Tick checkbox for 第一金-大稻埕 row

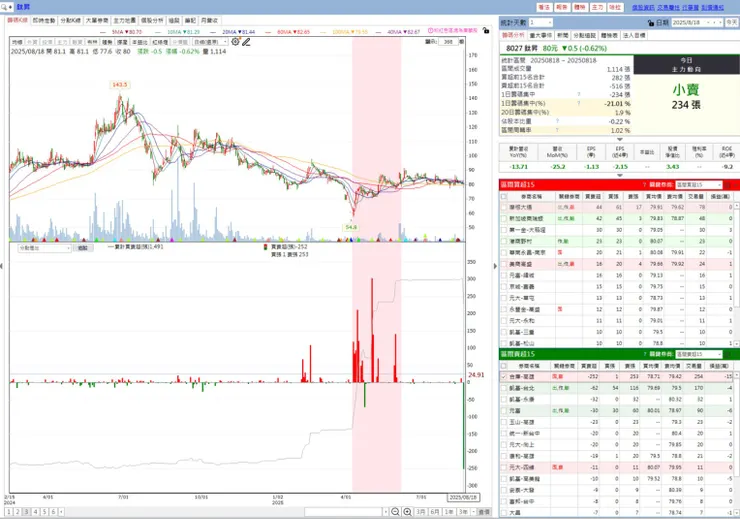click(x=504, y=230)
